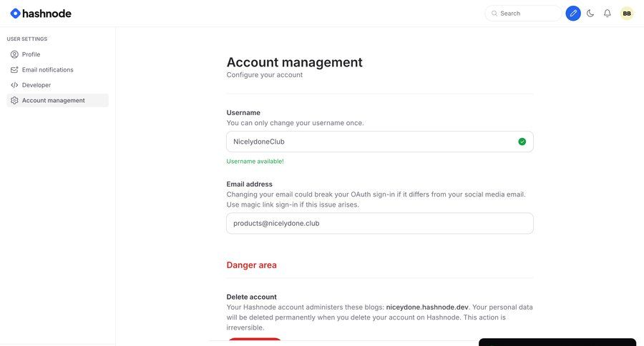Focus the Search box

pos(523,14)
